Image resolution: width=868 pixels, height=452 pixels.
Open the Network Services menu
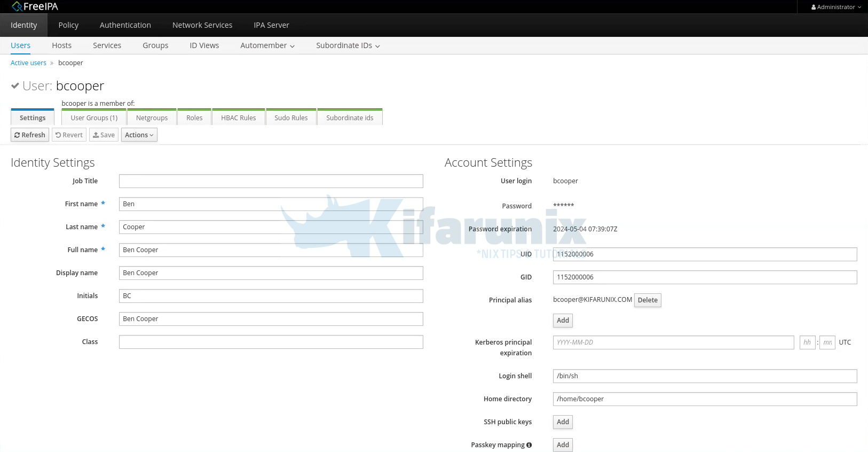pos(202,25)
